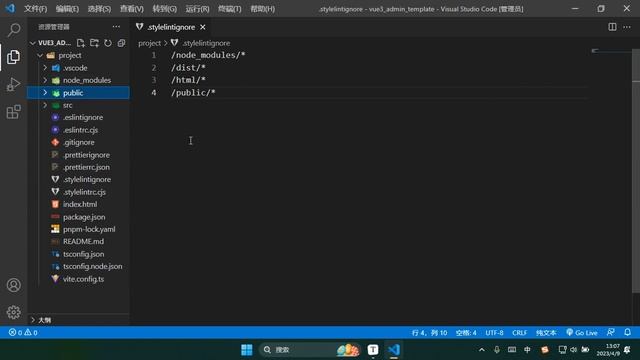The width and height of the screenshot is (640, 360).
Task: Open .eslintignore file
Action: tap(83, 118)
